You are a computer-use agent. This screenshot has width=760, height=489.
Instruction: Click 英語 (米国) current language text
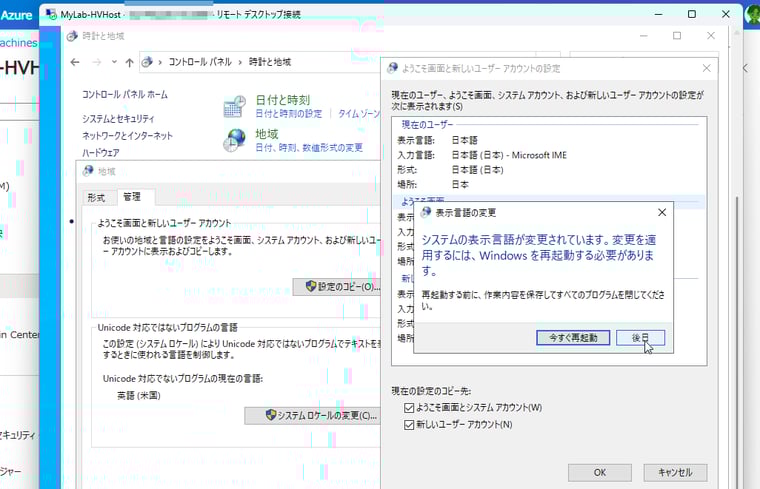139,395
